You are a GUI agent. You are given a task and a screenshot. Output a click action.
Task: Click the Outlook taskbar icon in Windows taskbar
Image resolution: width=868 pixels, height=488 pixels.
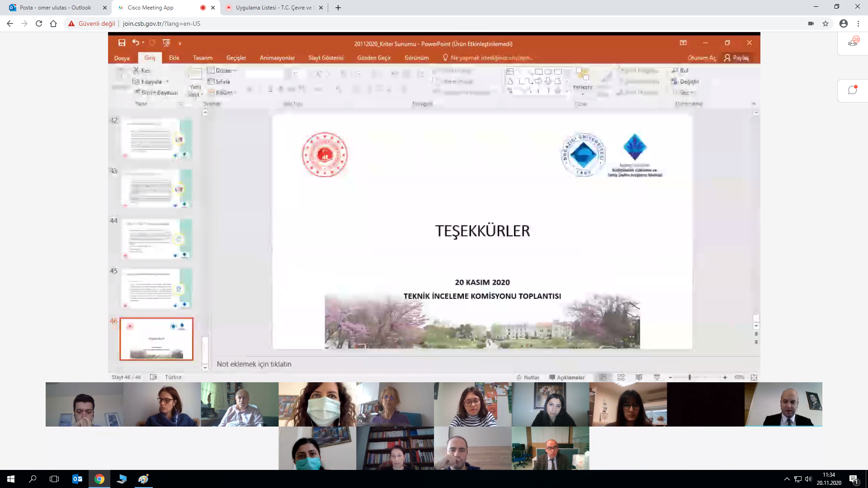[x=76, y=479]
